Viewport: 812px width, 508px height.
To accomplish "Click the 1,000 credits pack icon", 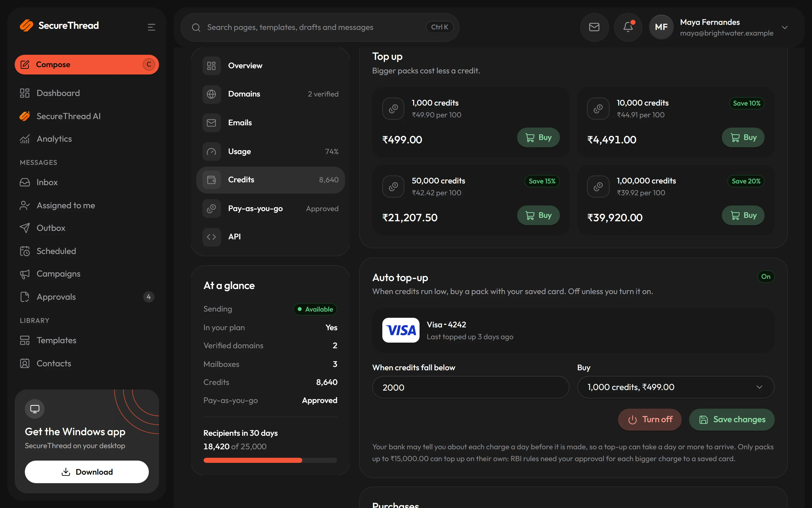I will [393, 109].
